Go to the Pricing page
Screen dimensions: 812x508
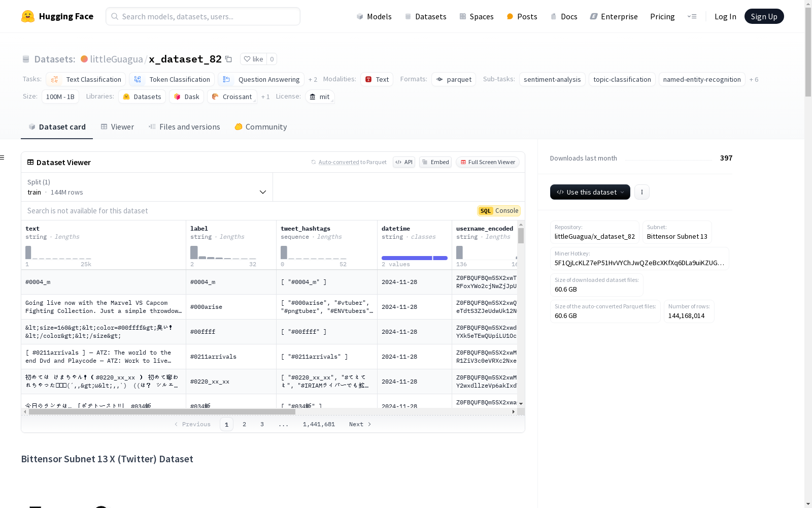pyautogui.click(x=662, y=17)
